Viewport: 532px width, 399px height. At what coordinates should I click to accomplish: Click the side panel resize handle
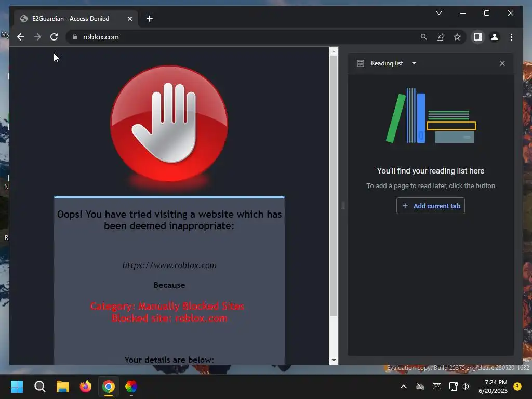[343, 205]
